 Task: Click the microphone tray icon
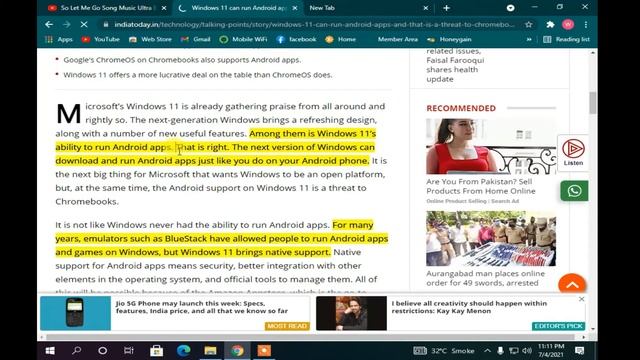500,351
